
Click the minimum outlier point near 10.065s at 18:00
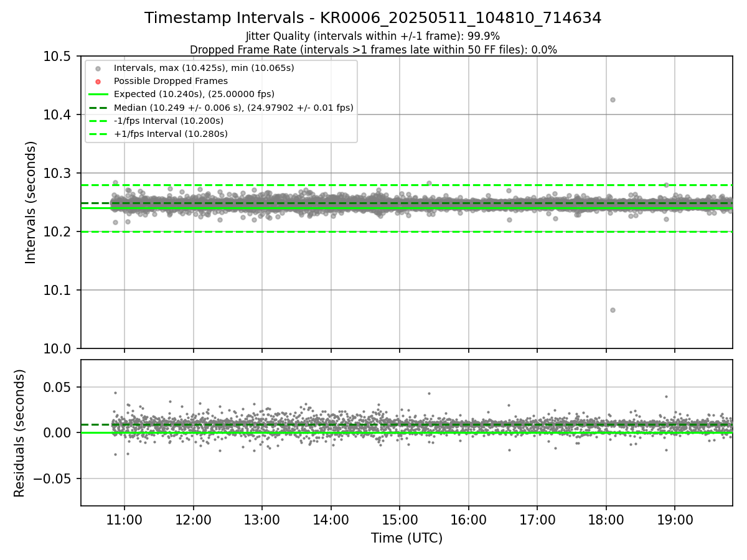coord(613,310)
